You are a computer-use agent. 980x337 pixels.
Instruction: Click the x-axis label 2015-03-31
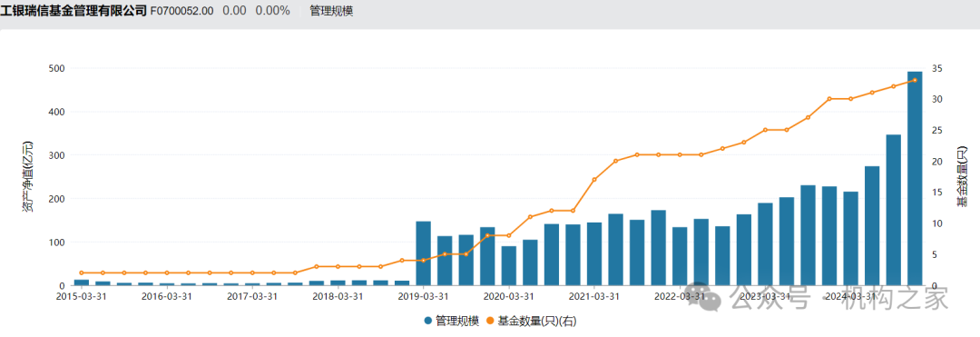81,296
